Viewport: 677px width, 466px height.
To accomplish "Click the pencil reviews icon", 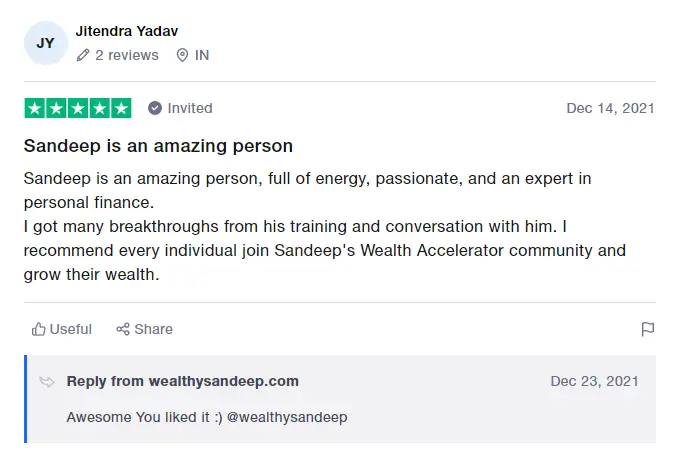I will pyautogui.click(x=83, y=56).
